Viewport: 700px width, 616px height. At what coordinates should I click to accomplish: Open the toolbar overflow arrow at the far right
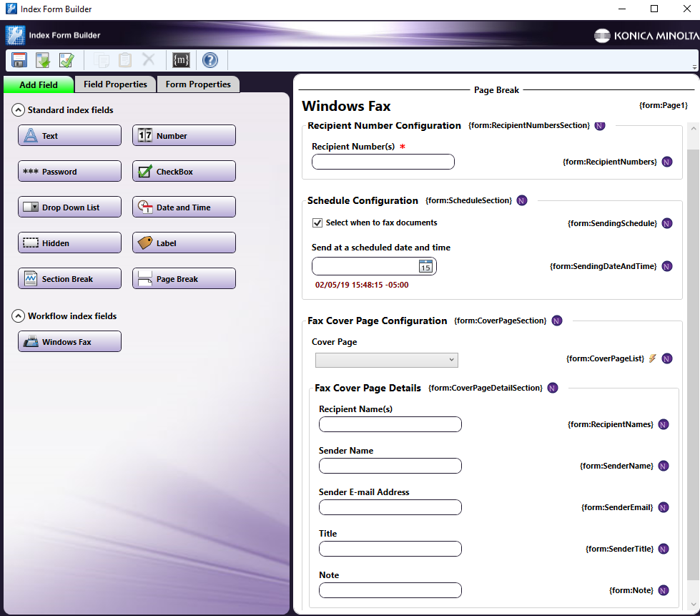[x=695, y=67]
